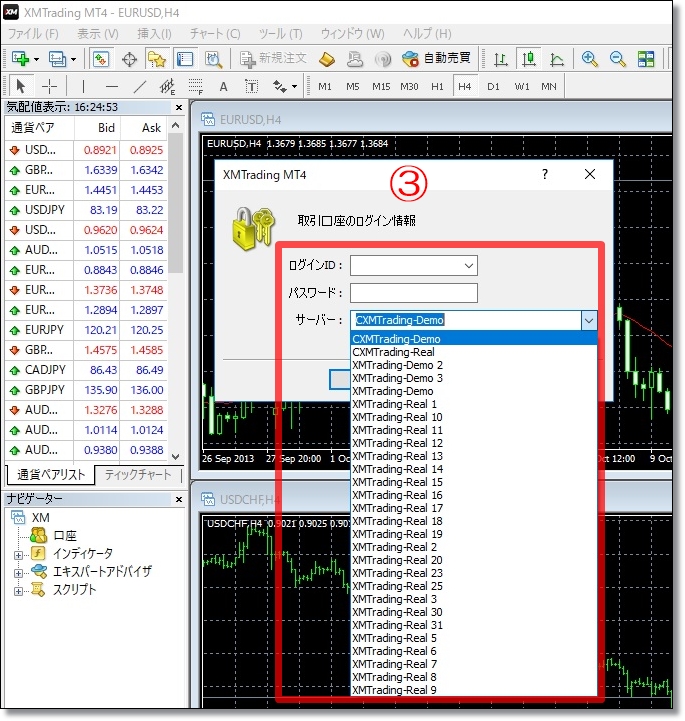Select the horizontal line drawing tool
Image resolution: width=685 pixels, height=721 pixels.
[111, 86]
